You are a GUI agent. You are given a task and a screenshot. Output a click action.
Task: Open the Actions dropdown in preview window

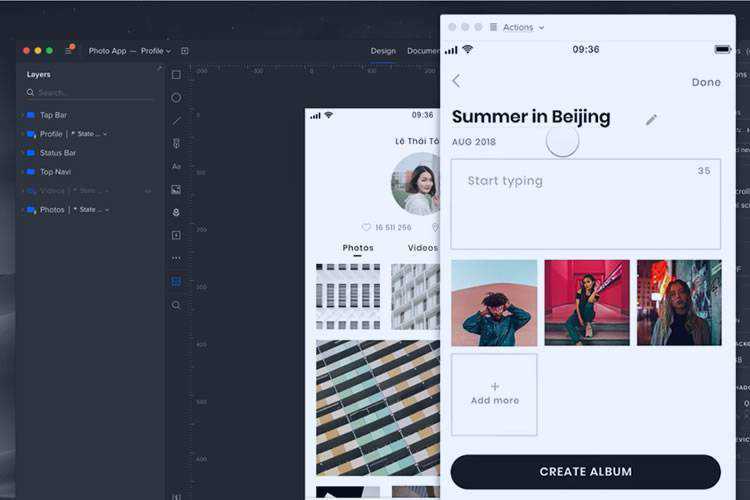[541, 28]
